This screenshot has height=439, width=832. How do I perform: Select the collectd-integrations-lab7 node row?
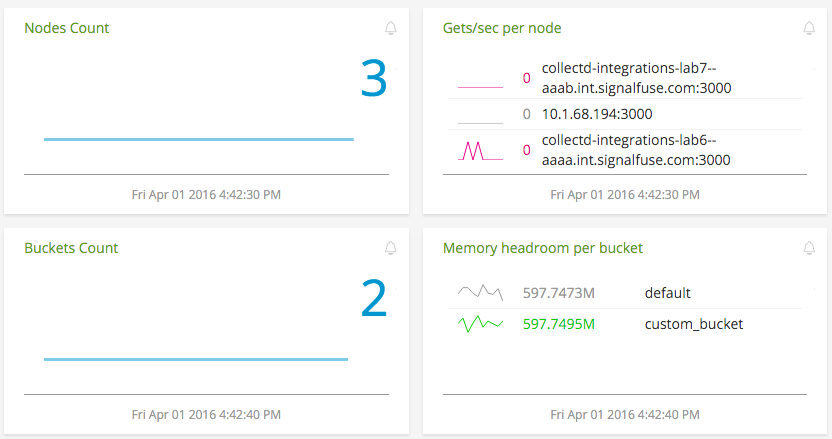pos(636,78)
